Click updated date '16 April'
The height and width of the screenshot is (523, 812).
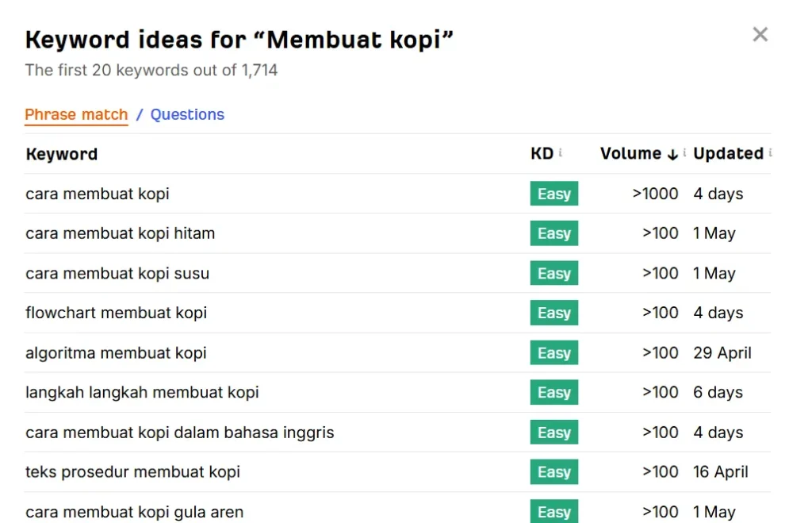pyautogui.click(x=721, y=472)
